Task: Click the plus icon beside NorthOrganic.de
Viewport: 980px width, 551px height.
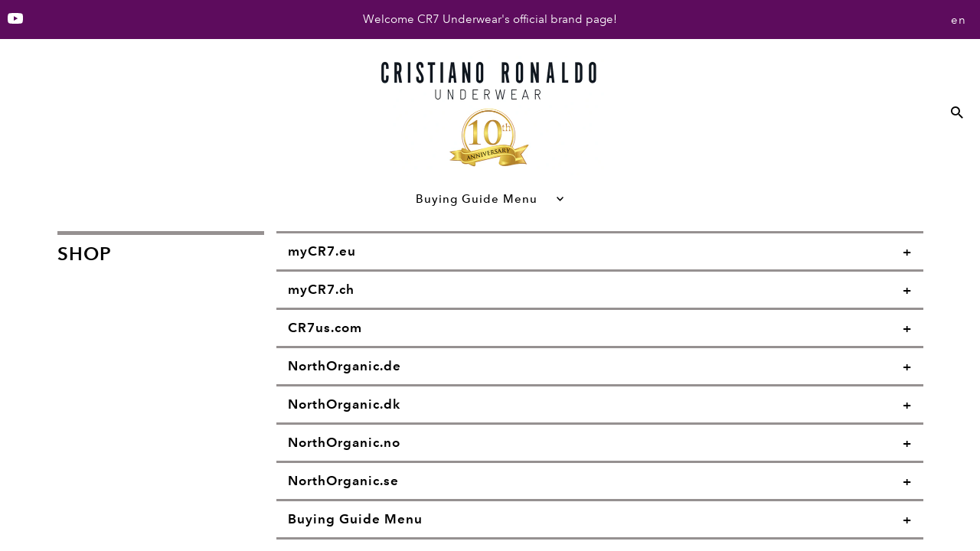Action: 906,367
